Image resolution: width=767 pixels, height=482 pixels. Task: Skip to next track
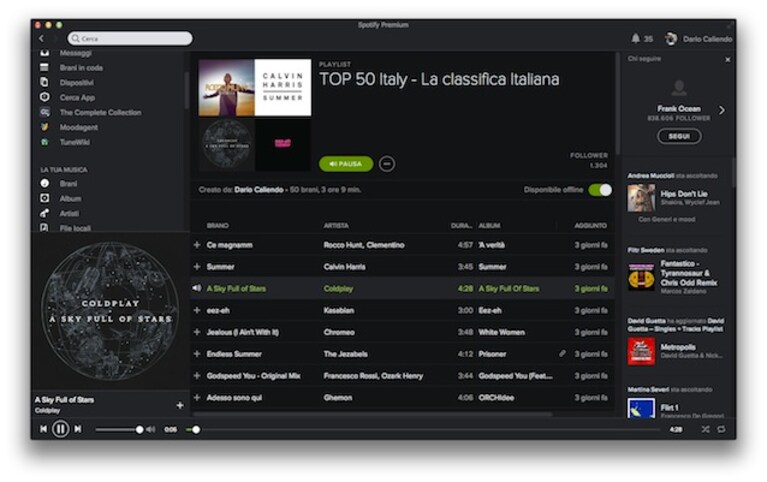(x=78, y=429)
